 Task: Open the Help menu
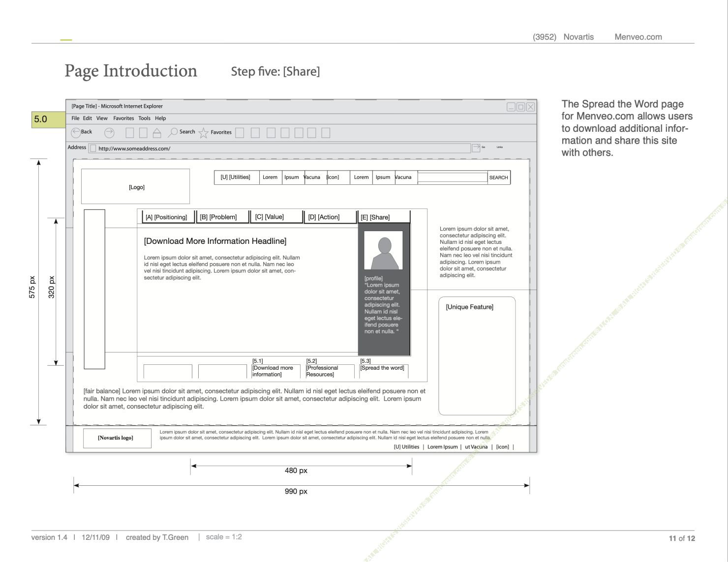click(160, 118)
